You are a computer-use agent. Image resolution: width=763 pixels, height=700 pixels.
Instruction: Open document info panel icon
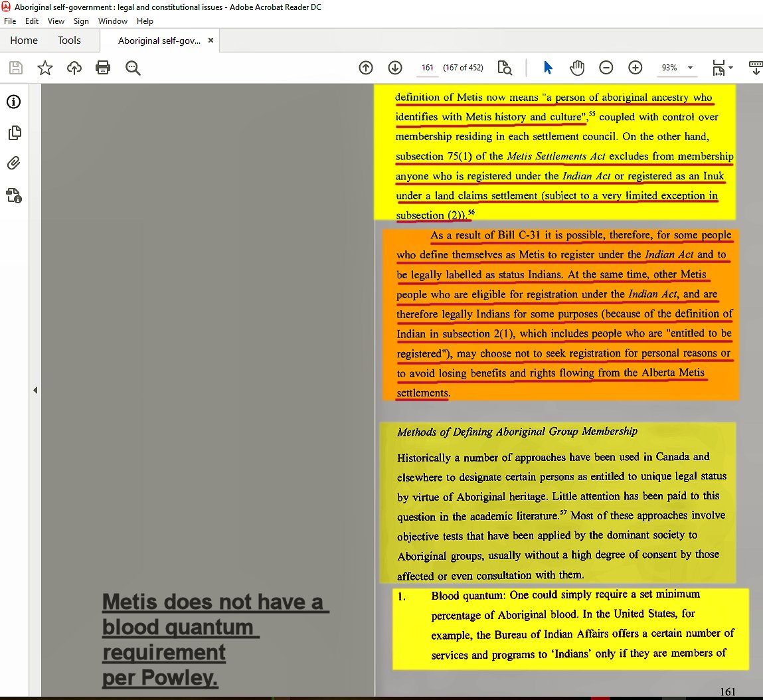point(14,102)
